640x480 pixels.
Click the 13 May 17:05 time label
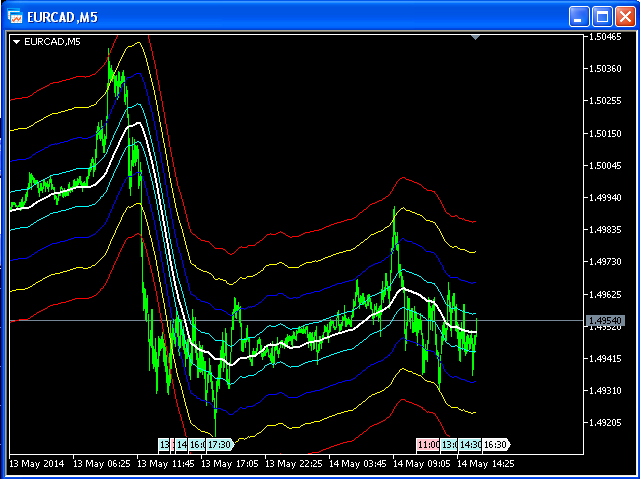(x=230, y=464)
